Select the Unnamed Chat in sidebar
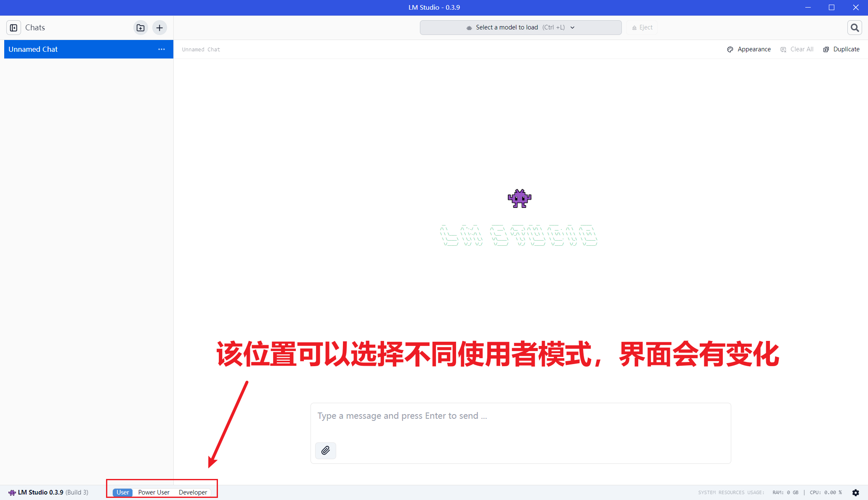 click(89, 49)
